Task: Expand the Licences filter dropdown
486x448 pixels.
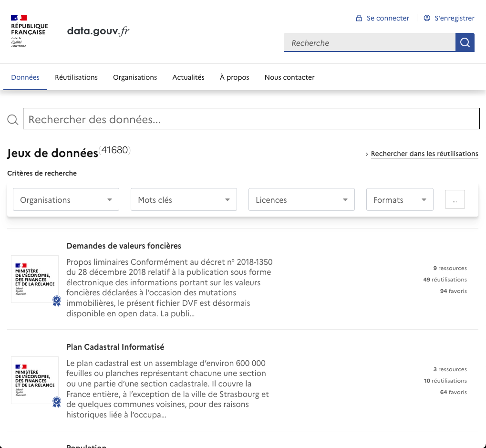Action: coord(301,199)
